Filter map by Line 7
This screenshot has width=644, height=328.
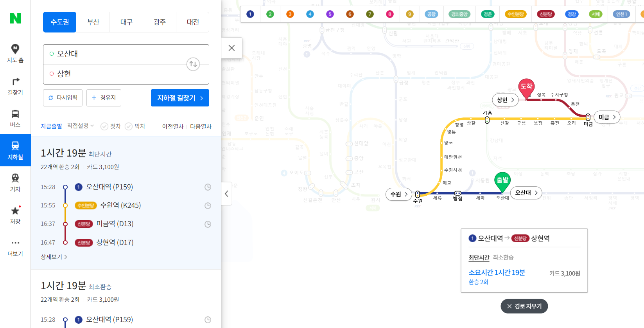pyautogui.click(x=370, y=14)
